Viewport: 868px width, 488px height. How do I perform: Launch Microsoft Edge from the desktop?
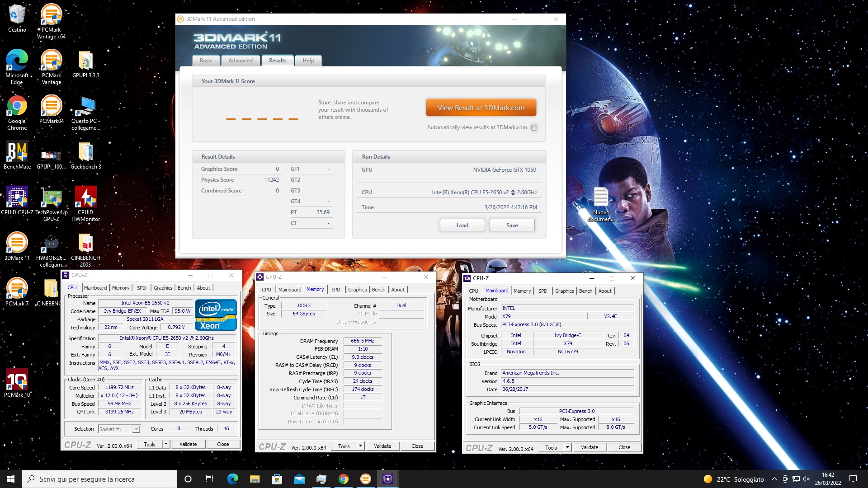pos(17,67)
